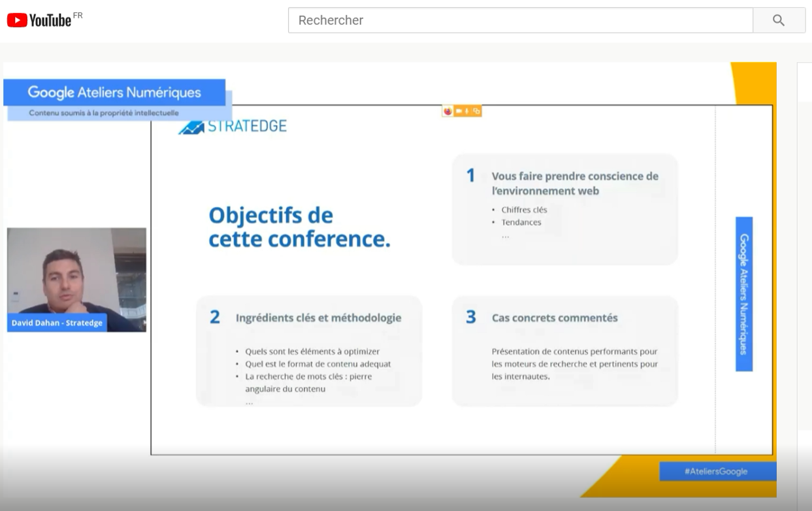Click the magnifier search button
This screenshot has width=812, height=511.
tap(779, 20)
